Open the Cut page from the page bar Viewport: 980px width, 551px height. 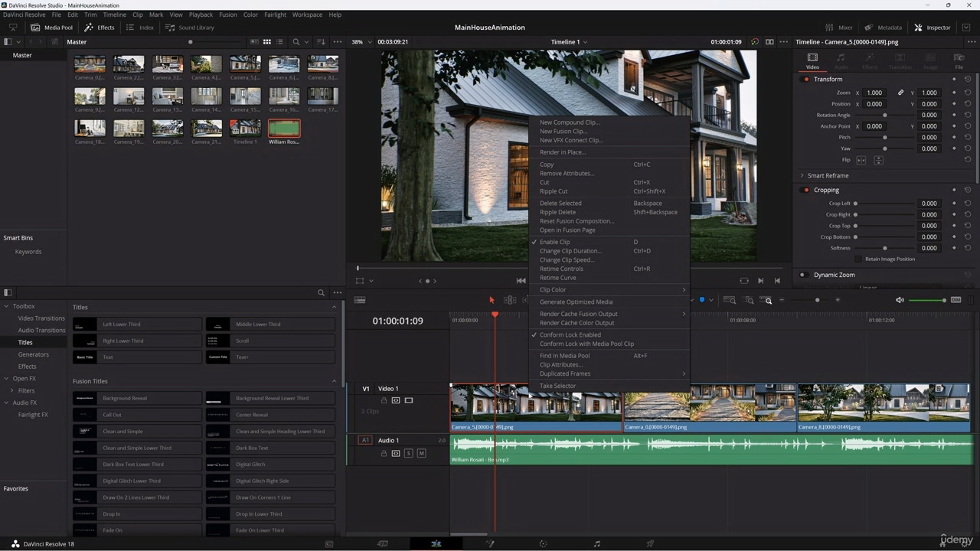pyautogui.click(x=383, y=543)
